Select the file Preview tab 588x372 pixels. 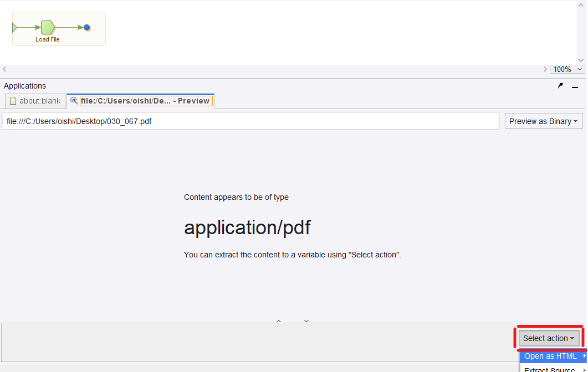coord(141,101)
